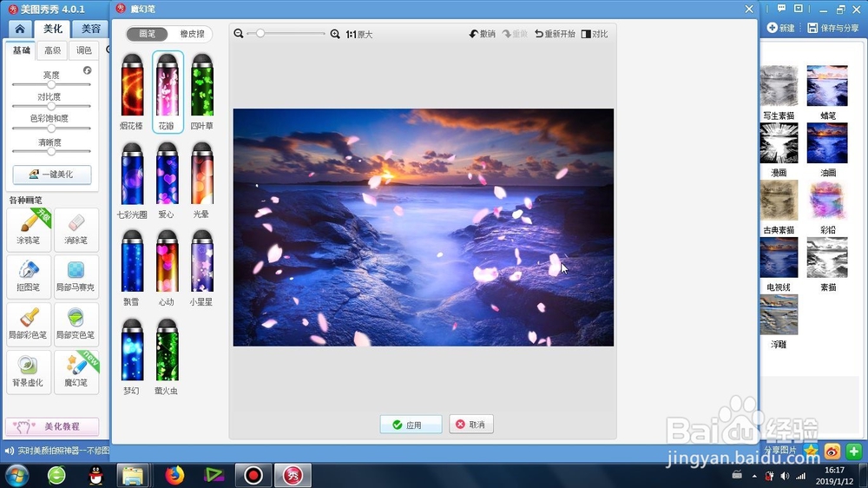Click 保存与分享 save and share

pyautogui.click(x=833, y=28)
